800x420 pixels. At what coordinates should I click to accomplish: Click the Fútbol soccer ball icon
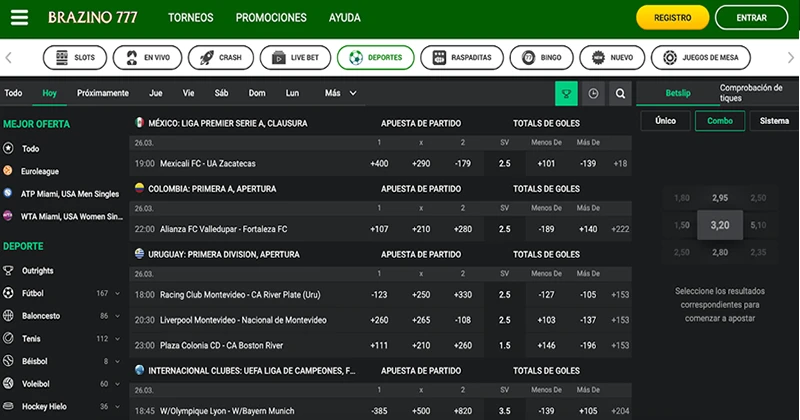click(8, 293)
